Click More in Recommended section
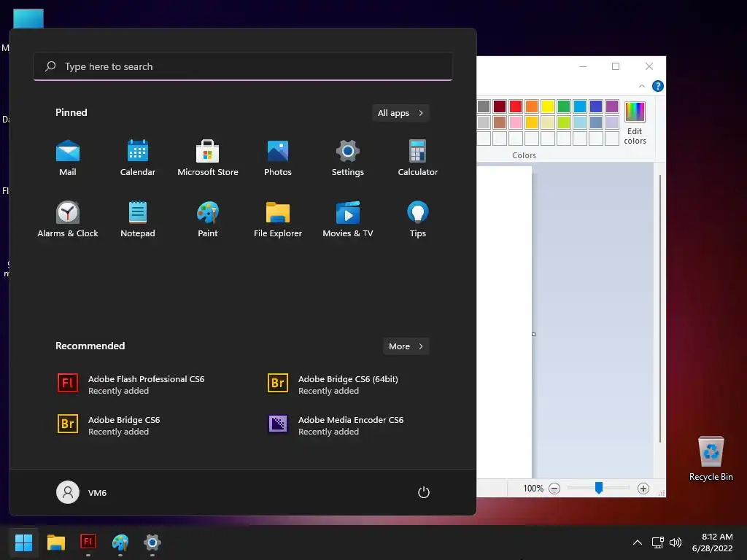This screenshot has height=560, width=747. (x=406, y=346)
